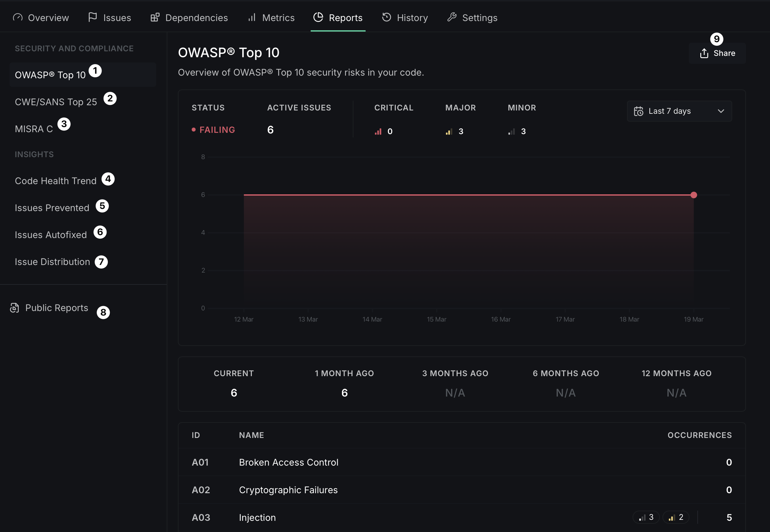This screenshot has height=532, width=770.
Task: Click the Public Reports document icon
Action: (x=14, y=308)
